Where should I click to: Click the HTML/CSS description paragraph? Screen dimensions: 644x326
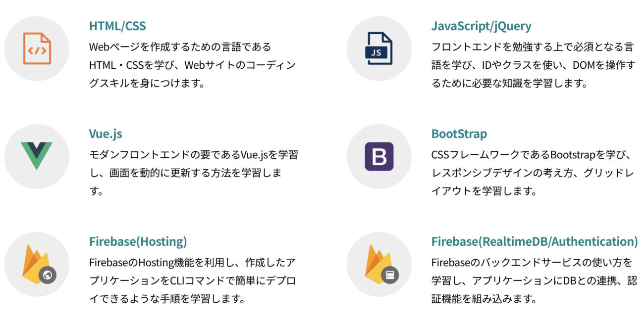(x=192, y=65)
